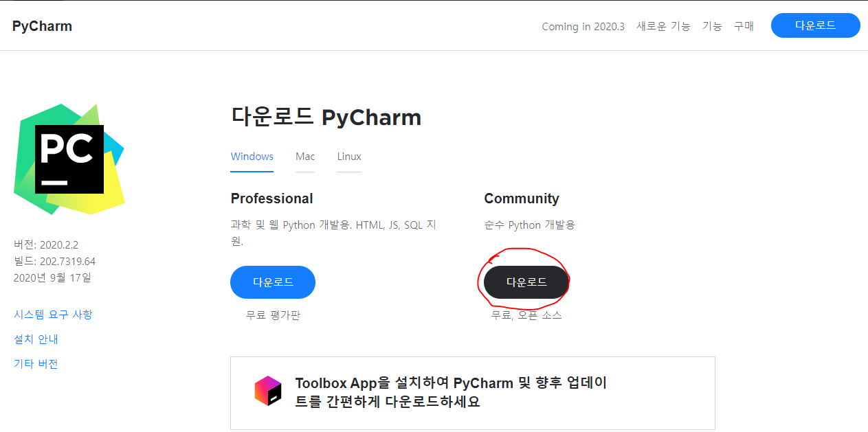Image resolution: width=868 pixels, height=432 pixels.
Task: Click the blue 다운로드 button in header
Action: coord(816,25)
